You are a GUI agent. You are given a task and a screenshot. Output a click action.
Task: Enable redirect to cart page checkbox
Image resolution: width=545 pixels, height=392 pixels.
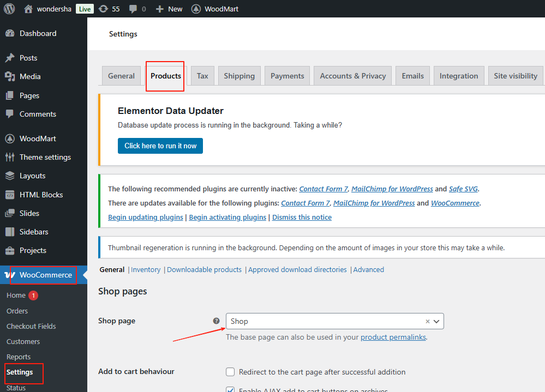click(x=230, y=372)
